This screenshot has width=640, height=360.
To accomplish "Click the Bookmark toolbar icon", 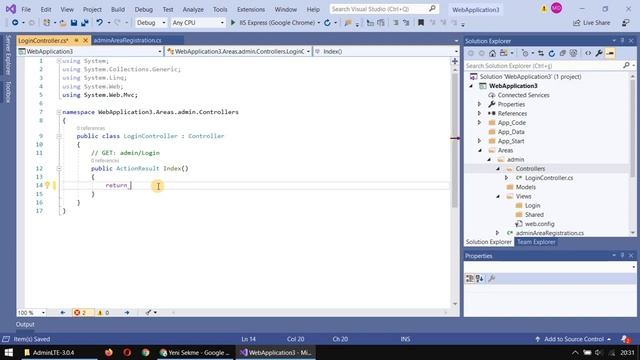I will click(421, 23).
